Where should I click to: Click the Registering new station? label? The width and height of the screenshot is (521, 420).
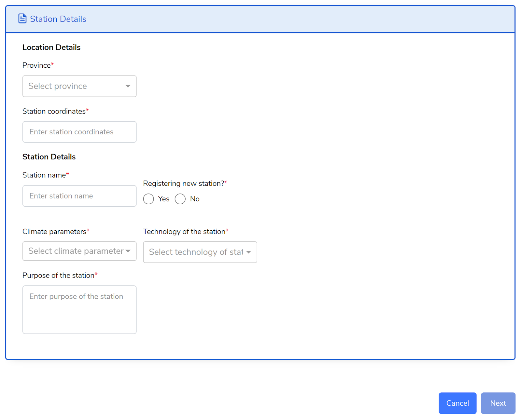pyautogui.click(x=185, y=183)
